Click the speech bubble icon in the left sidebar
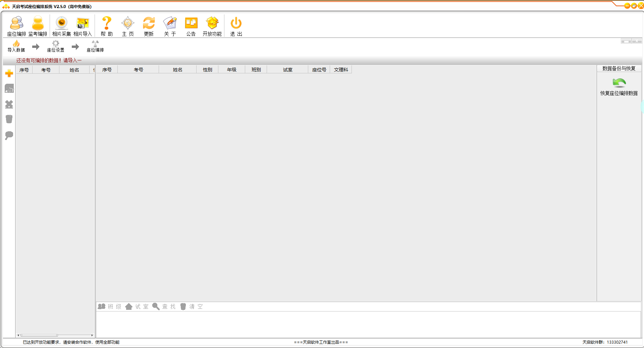Screen dimensions: 644x348 click(x=9, y=135)
